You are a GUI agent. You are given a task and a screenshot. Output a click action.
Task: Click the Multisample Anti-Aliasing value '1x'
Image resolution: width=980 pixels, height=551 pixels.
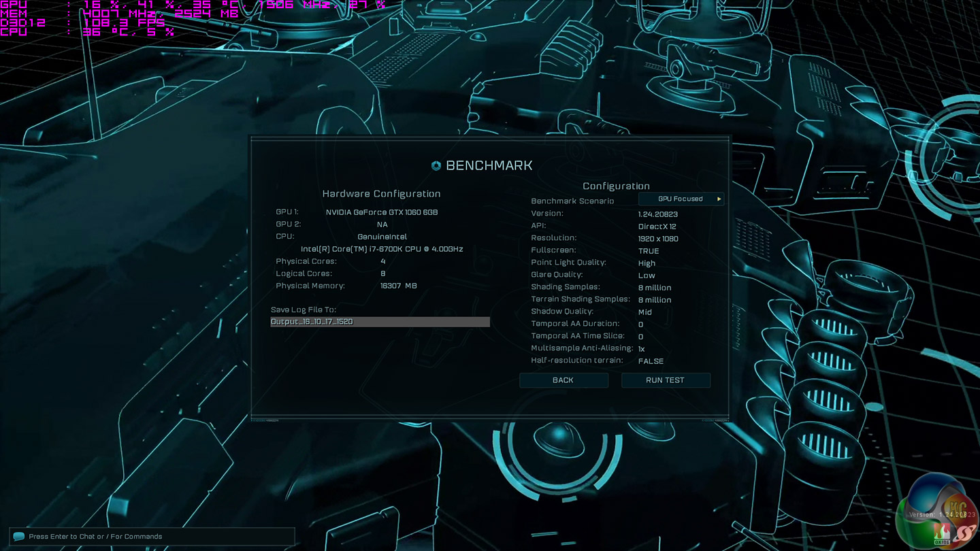[x=642, y=349]
